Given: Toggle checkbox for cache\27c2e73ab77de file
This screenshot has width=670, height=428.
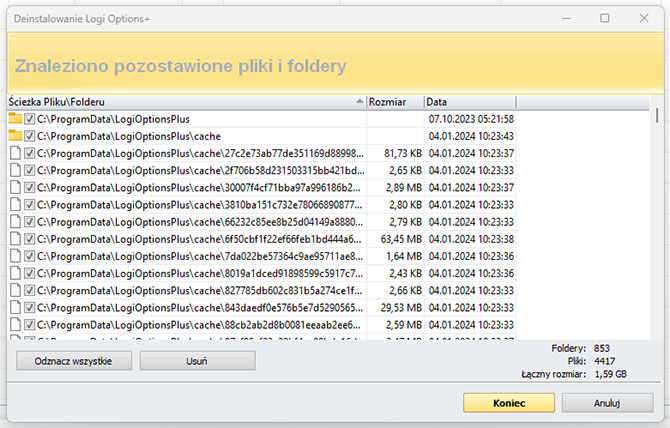Looking at the screenshot, I should 29,153.
